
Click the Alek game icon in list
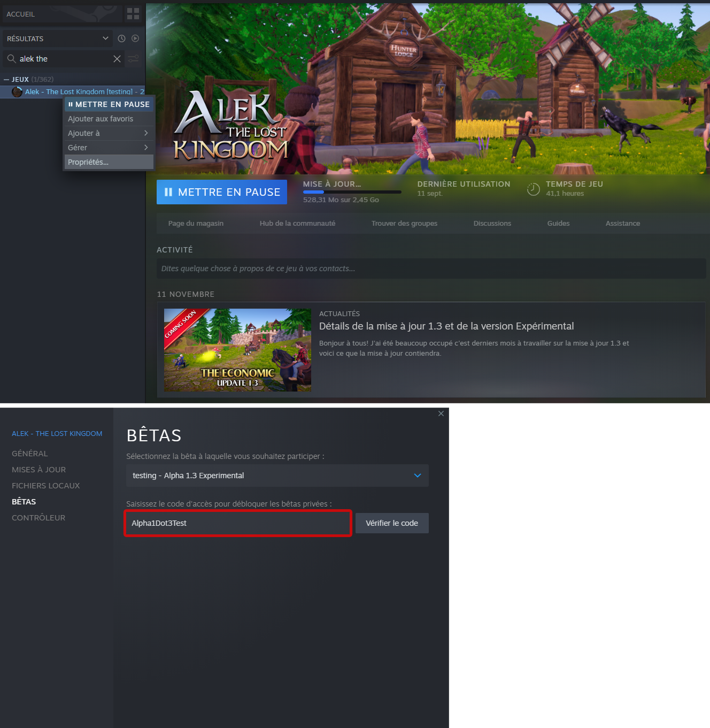17,92
